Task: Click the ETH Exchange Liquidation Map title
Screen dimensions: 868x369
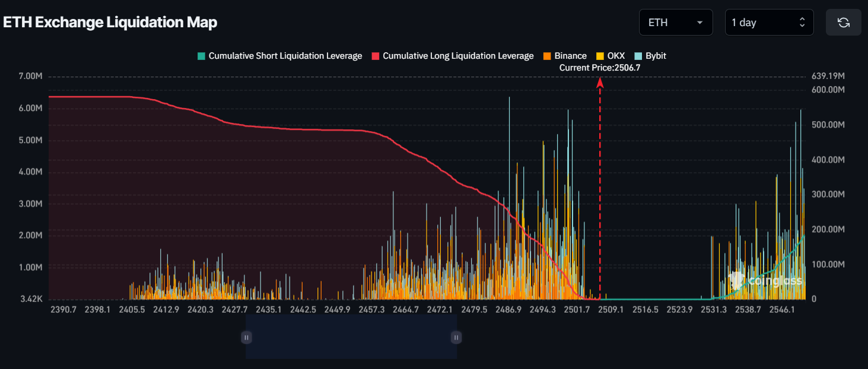Action: tap(110, 23)
